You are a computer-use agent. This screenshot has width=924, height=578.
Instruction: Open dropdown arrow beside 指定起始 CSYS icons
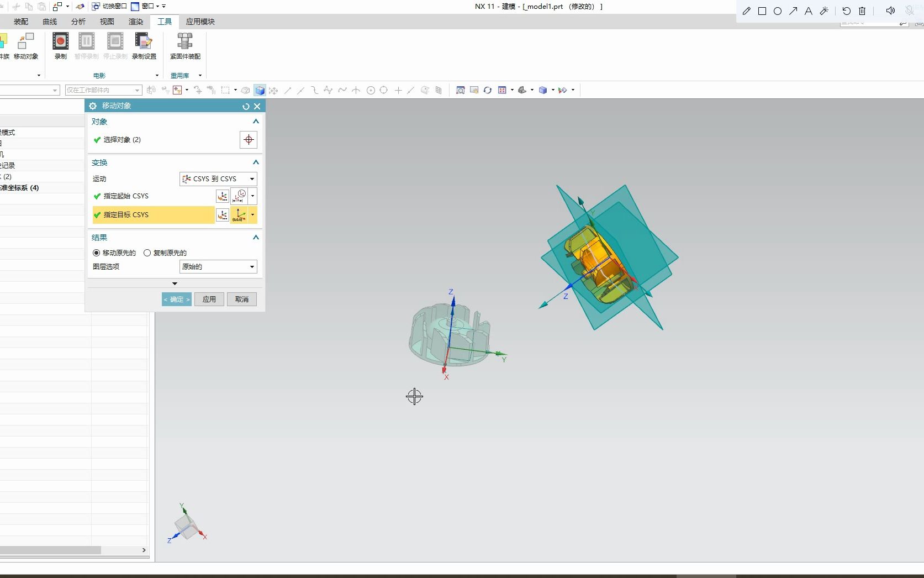click(x=253, y=196)
